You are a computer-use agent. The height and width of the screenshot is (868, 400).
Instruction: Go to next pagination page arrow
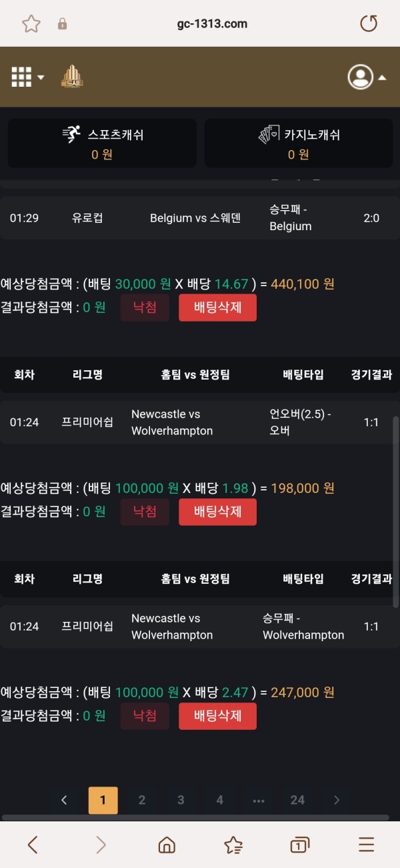pyautogui.click(x=337, y=800)
